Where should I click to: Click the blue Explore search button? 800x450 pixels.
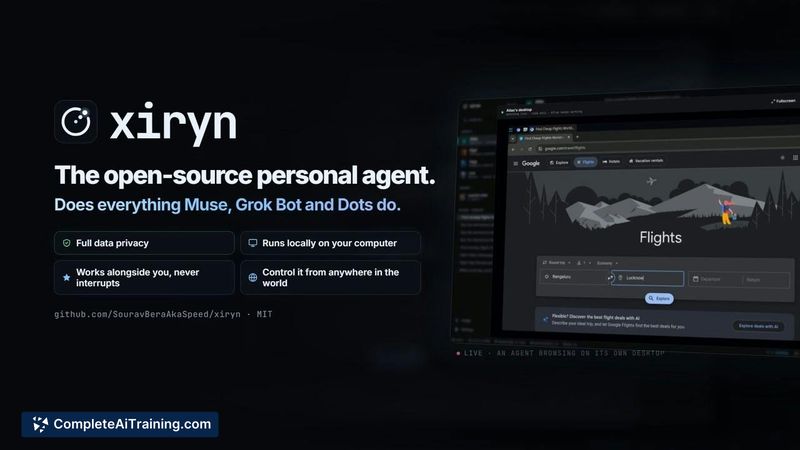tap(659, 298)
